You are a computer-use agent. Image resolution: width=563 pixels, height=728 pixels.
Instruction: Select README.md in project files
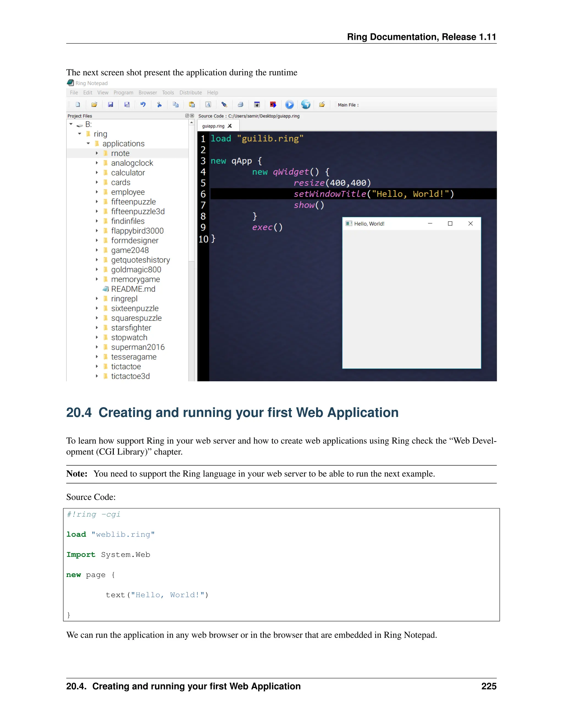[x=133, y=289]
